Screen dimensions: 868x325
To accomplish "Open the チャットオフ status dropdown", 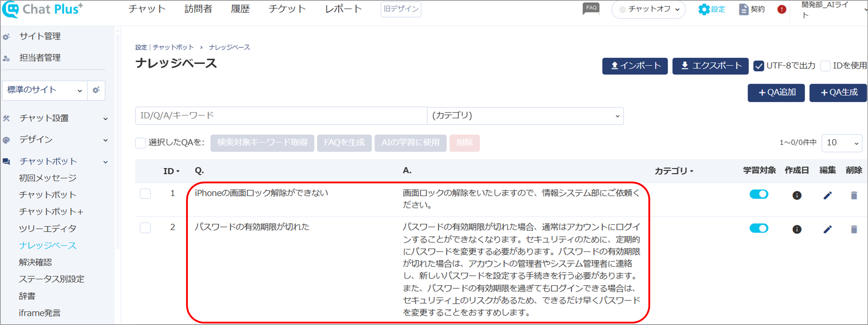I will pos(648,10).
